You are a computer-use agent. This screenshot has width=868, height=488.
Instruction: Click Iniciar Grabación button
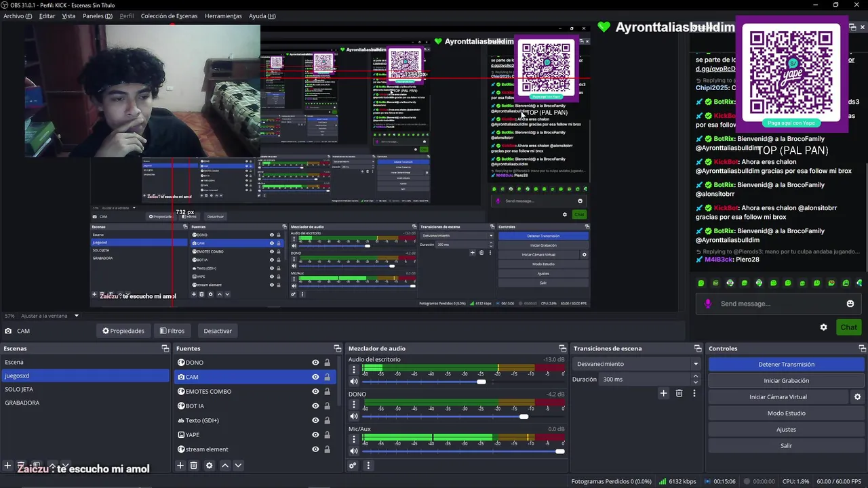(x=786, y=380)
